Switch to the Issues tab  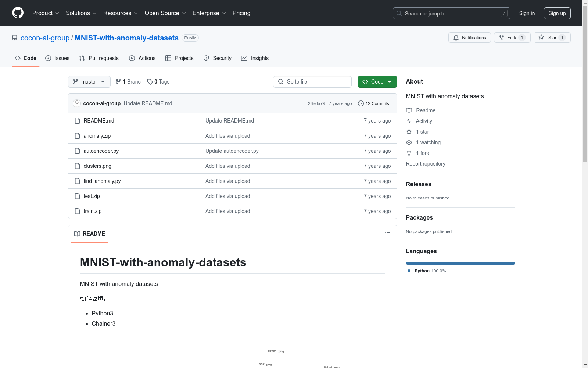pos(57,58)
